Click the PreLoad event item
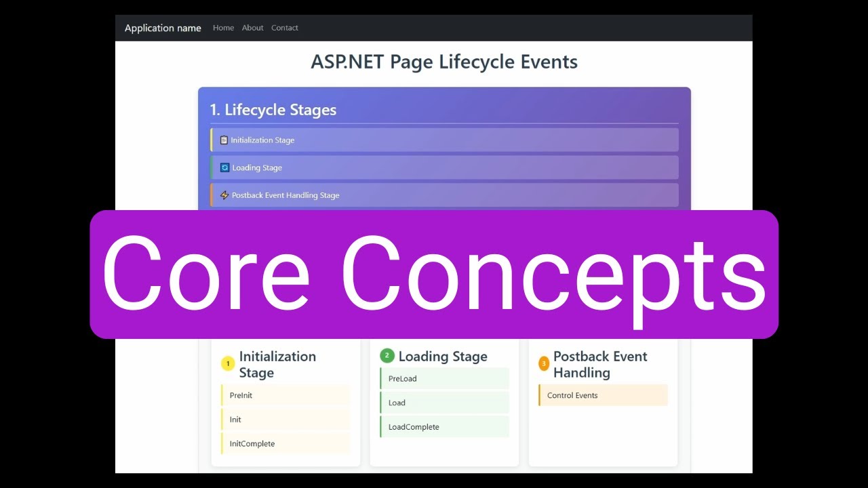 444,378
